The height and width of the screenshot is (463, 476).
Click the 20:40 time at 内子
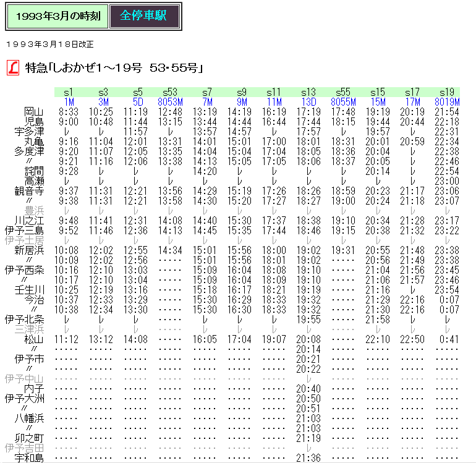[308, 389]
